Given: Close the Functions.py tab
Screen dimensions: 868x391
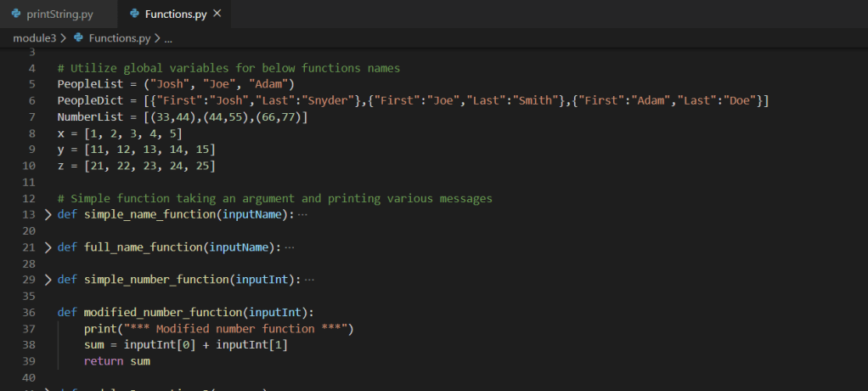Looking at the screenshot, I should 217,14.
